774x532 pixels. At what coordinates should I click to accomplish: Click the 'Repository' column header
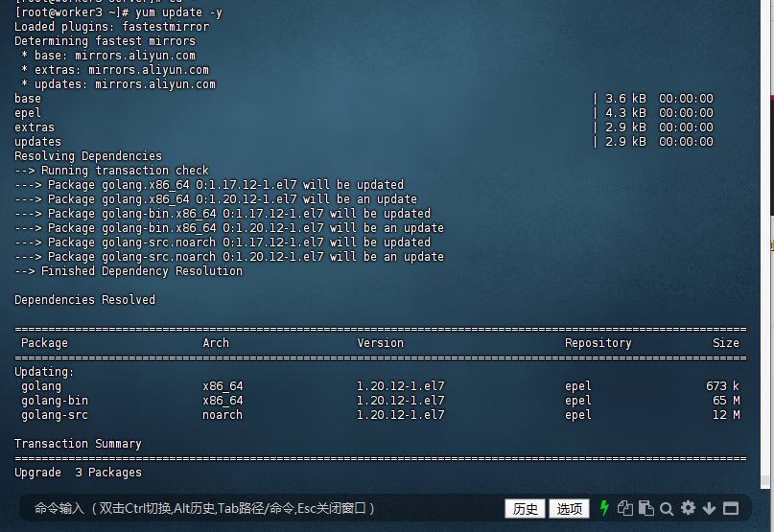coord(598,343)
